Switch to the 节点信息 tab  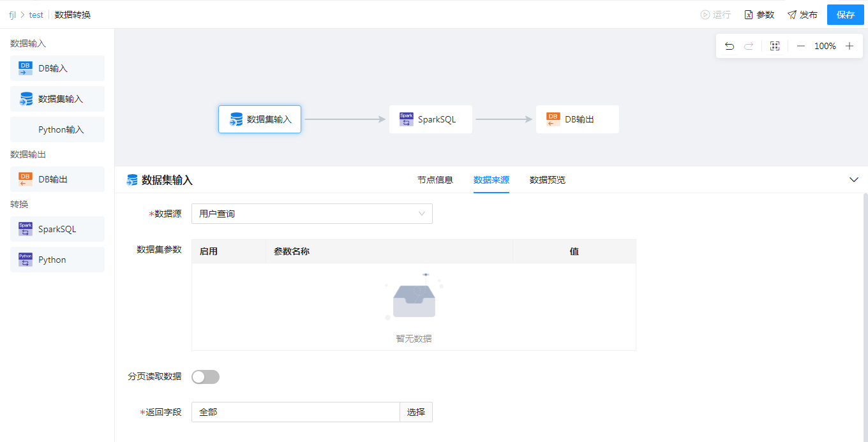pyautogui.click(x=435, y=180)
